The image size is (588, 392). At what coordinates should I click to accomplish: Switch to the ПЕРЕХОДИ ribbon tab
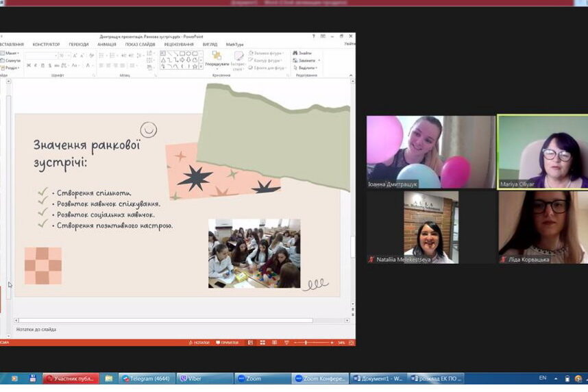coord(78,45)
